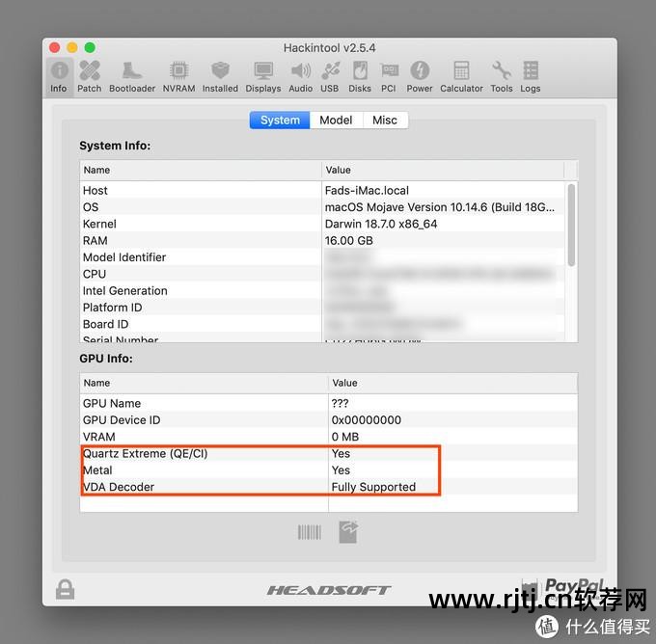The height and width of the screenshot is (644, 656).
Task: Switch to the Misc tab
Action: pos(385,121)
